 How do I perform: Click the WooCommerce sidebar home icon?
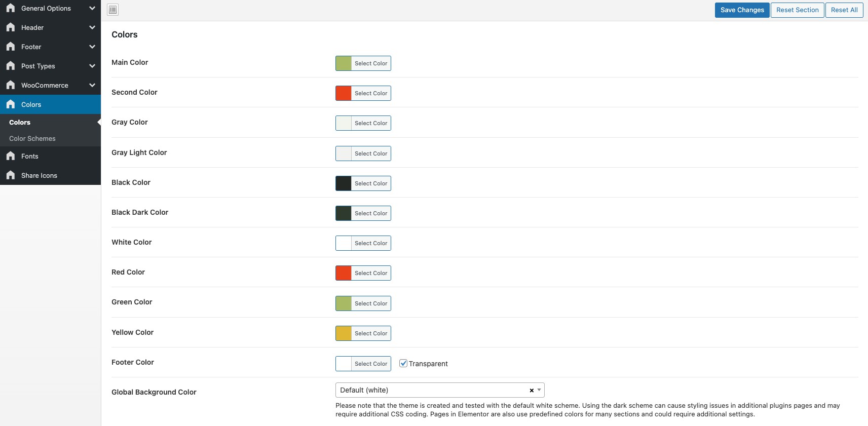[11, 85]
